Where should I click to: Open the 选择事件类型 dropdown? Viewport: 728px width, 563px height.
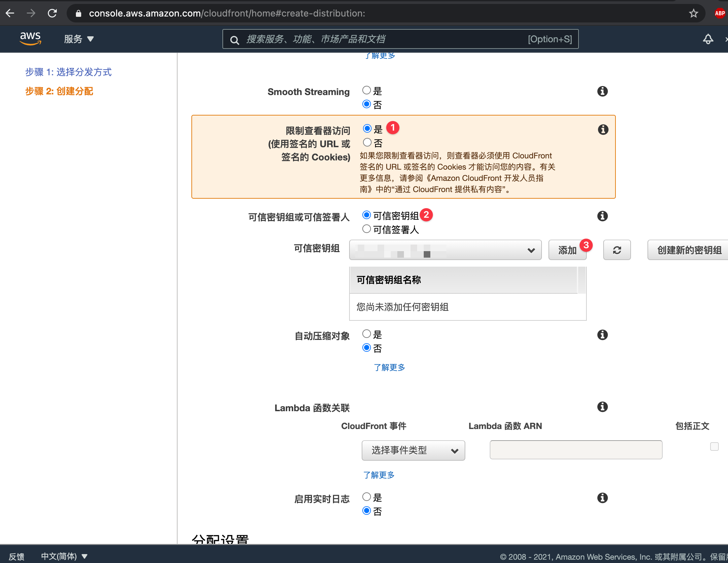pos(413,450)
